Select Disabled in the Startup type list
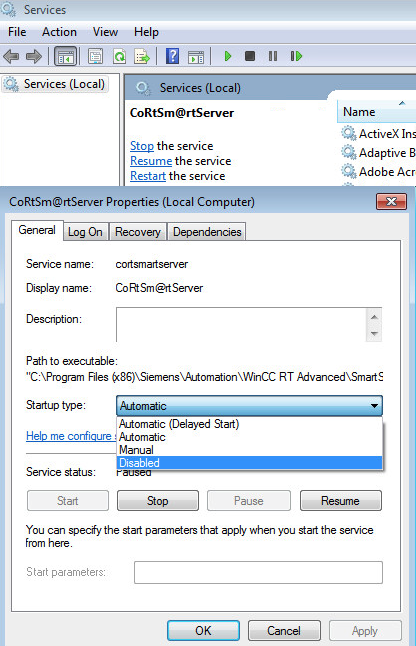 pyautogui.click(x=250, y=463)
